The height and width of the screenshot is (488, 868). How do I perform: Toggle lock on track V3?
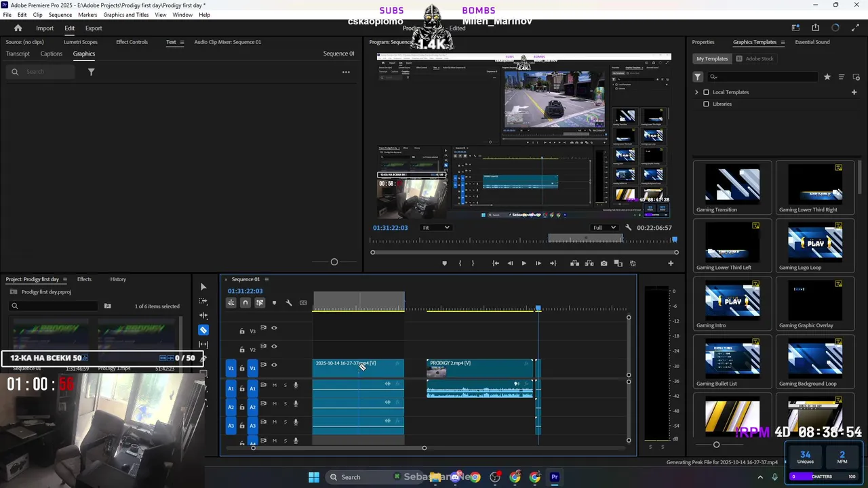click(x=242, y=331)
